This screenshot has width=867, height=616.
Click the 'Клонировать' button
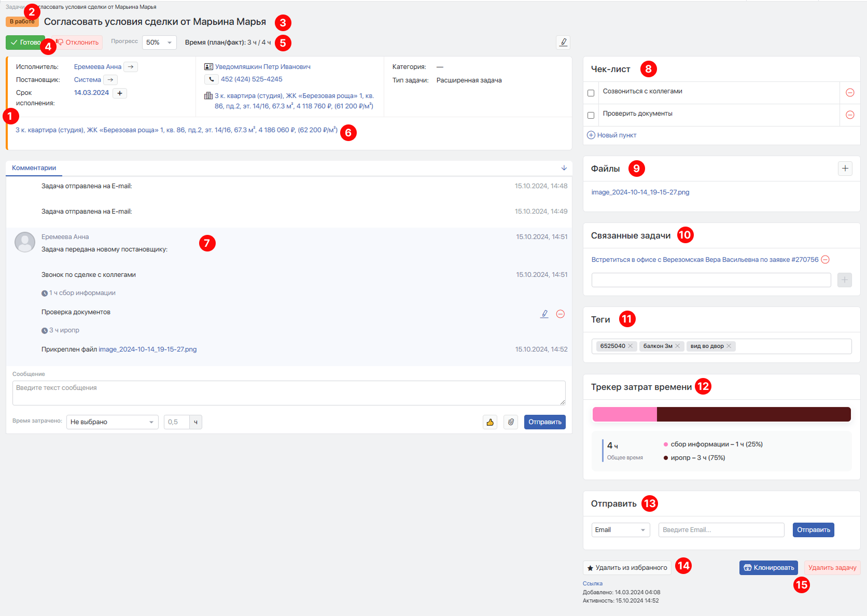point(768,568)
